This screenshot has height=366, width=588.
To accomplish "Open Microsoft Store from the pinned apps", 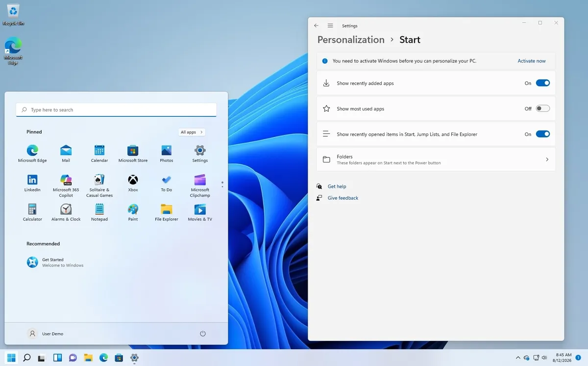I will point(133,154).
